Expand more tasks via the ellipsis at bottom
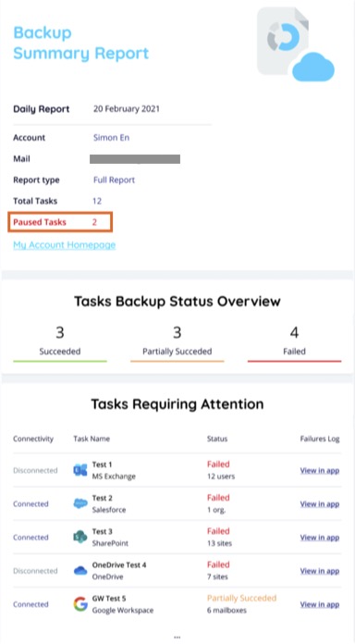 (177, 638)
